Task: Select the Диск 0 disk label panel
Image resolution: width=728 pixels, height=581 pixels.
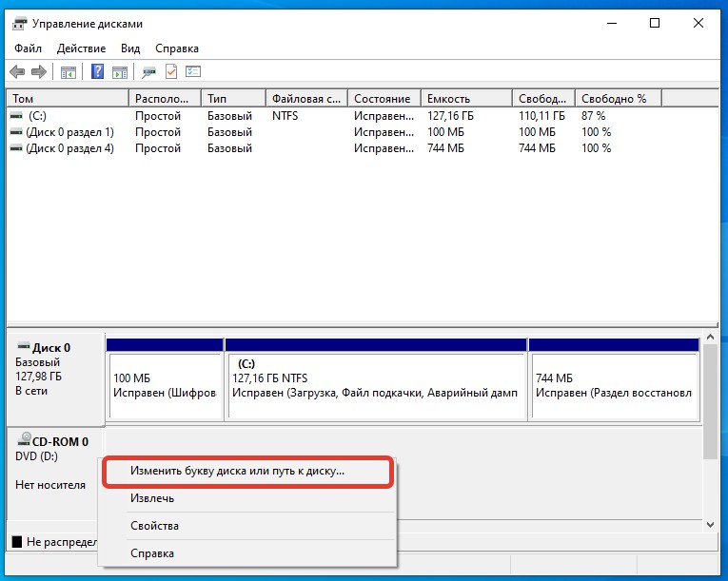Action: [55, 378]
